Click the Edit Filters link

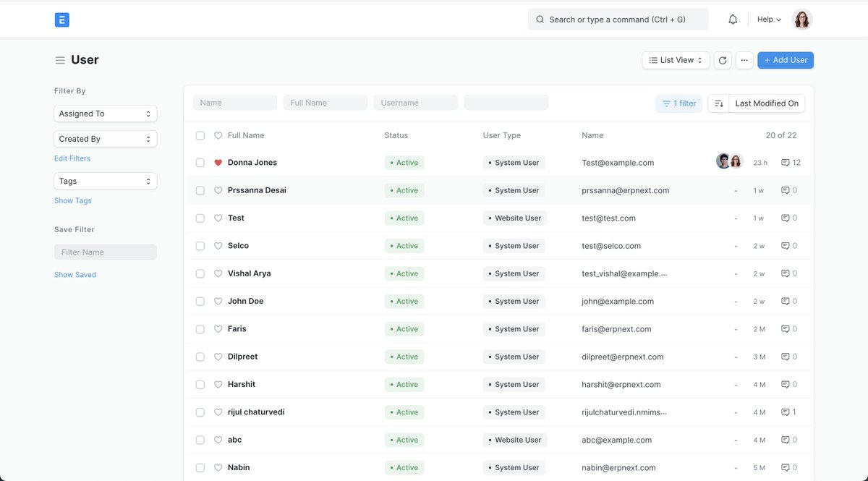tap(72, 158)
